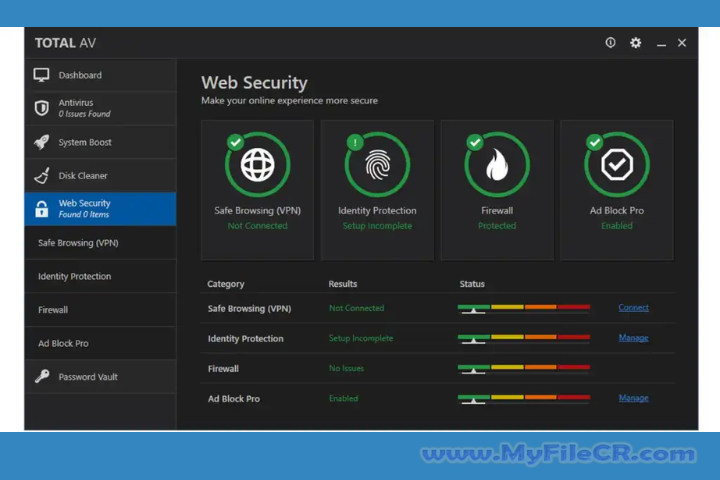Go to Disk Cleaner
Viewport: 720px width, 480px height.
(x=101, y=175)
